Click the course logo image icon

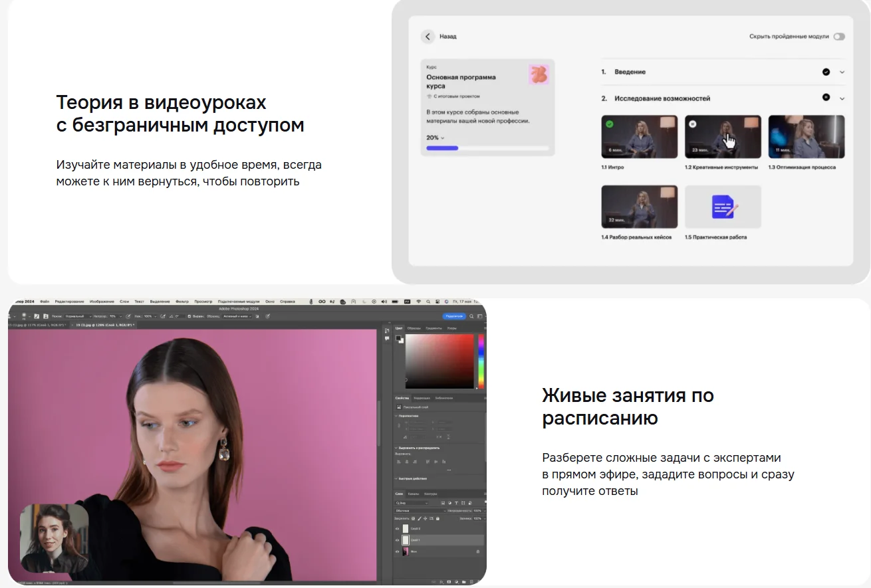coord(539,74)
